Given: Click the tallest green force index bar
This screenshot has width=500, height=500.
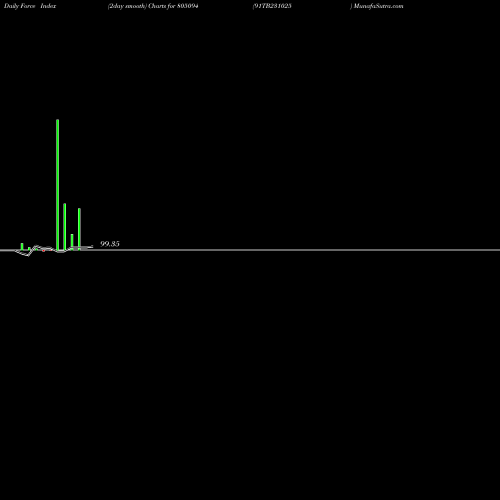Looking at the screenshot, I should pos(58,185).
